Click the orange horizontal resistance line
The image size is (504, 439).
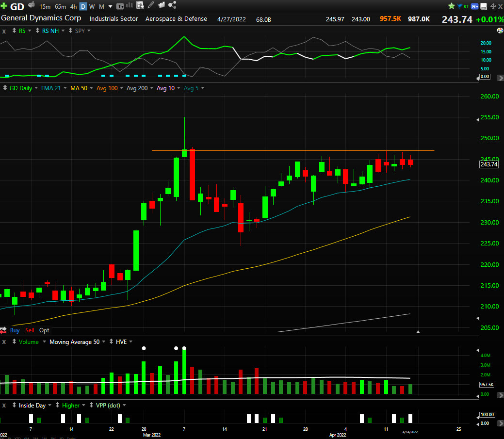pyautogui.click(x=293, y=150)
